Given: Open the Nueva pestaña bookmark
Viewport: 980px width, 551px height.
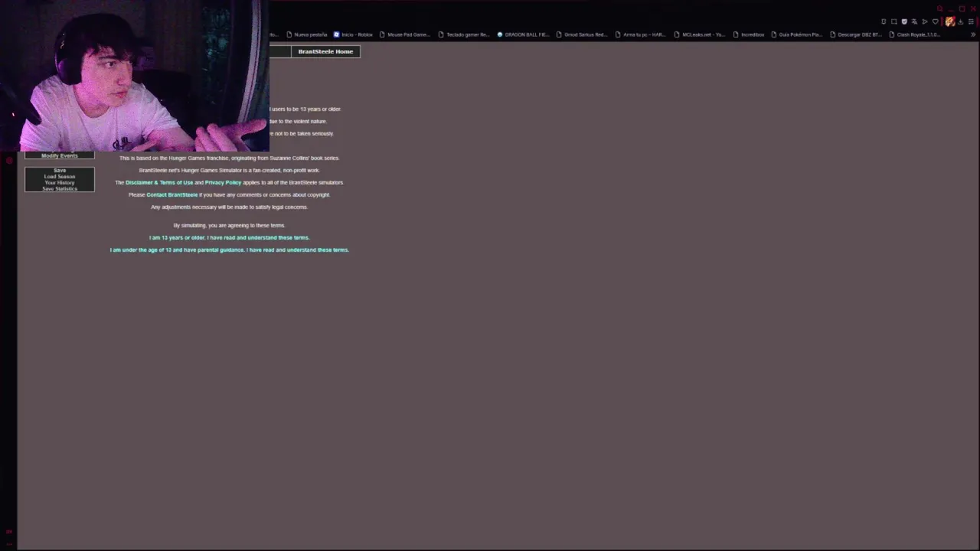Looking at the screenshot, I should point(306,34).
